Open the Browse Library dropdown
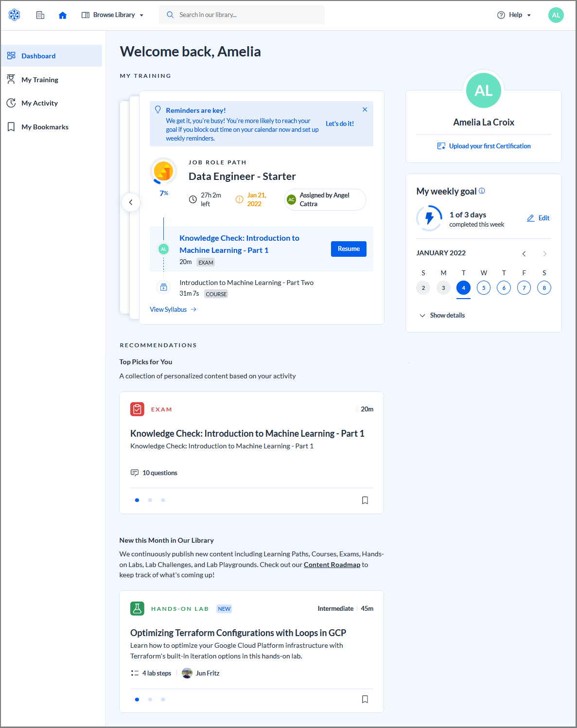Screen dimensions: 577x728 click(113, 15)
